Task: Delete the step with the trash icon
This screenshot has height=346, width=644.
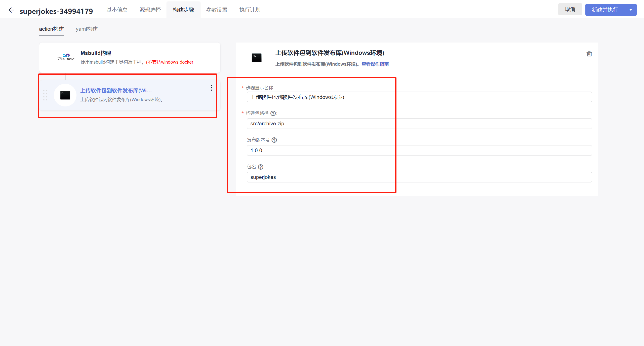Action: 589,54
